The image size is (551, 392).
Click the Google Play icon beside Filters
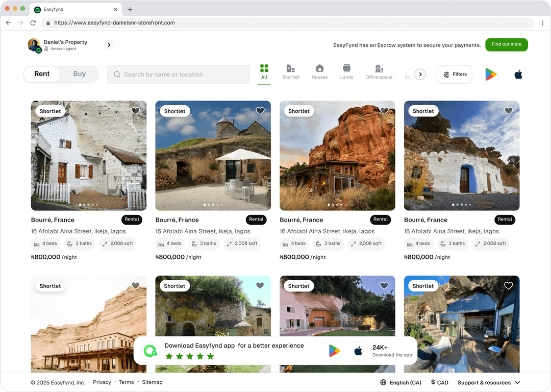click(490, 75)
